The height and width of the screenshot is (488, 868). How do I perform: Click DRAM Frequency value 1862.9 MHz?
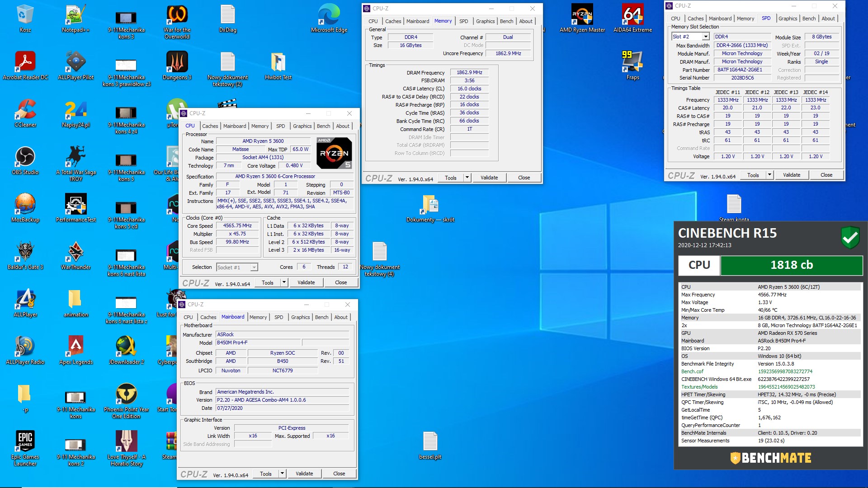point(469,72)
